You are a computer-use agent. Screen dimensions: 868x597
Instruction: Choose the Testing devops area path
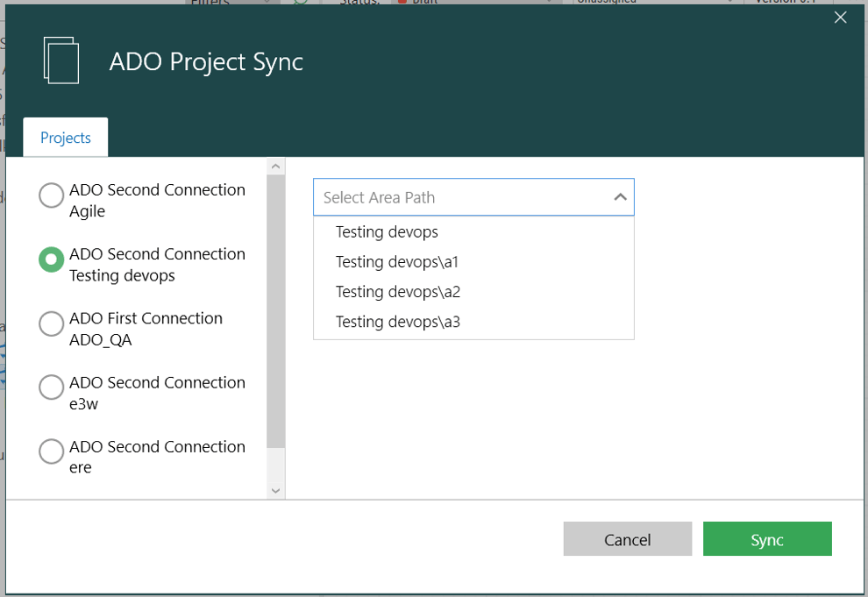tap(388, 232)
